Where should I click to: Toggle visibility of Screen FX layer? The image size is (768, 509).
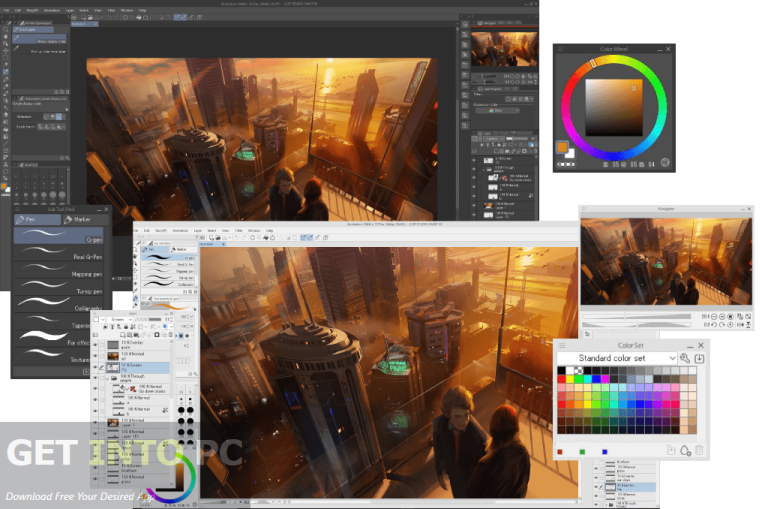(x=95, y=367)
